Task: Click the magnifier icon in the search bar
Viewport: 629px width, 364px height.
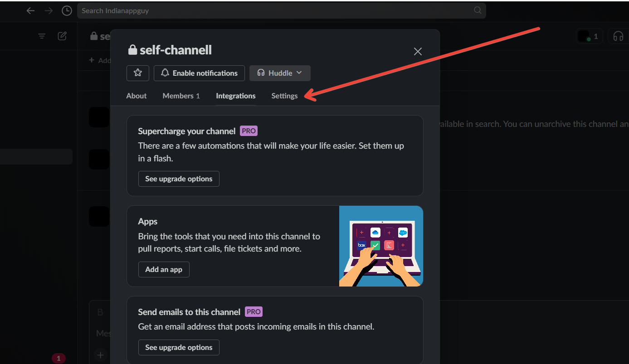Action: coord(478,10)
